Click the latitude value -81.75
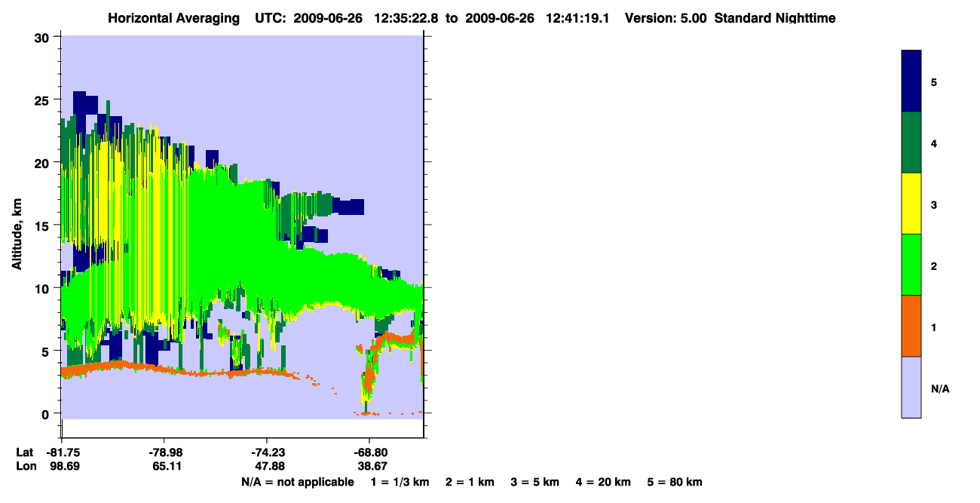This screenshot has height=503, width=980. 62,452
